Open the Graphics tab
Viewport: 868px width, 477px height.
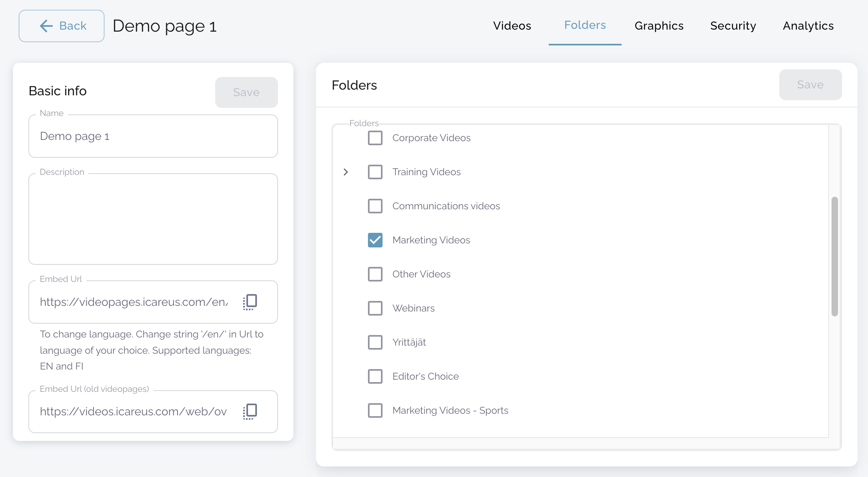coord(659,26)
